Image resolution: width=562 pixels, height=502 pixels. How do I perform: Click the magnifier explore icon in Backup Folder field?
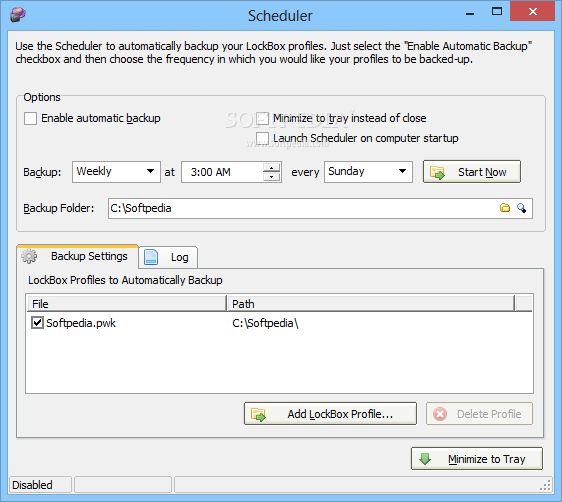pyautogui.click(x=521, y=208)
